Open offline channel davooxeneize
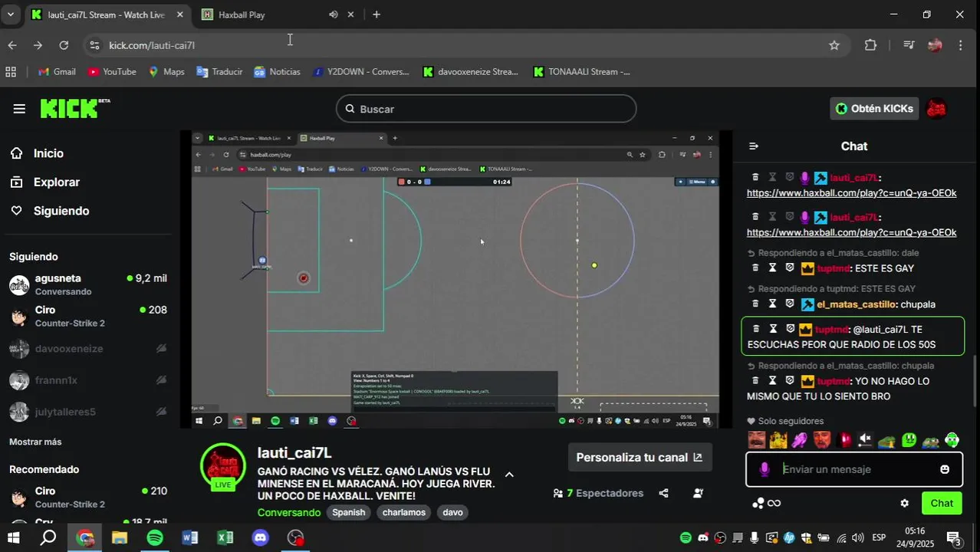The width and height of the screenshot is (980, 552). (87, 348)
